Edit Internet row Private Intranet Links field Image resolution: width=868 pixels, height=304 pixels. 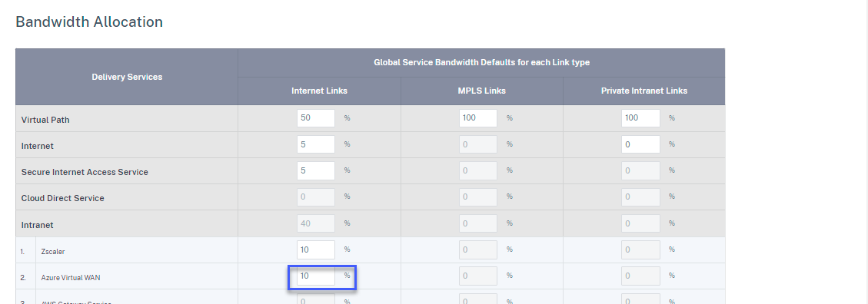pyautogui.click(x=640, y=144)
